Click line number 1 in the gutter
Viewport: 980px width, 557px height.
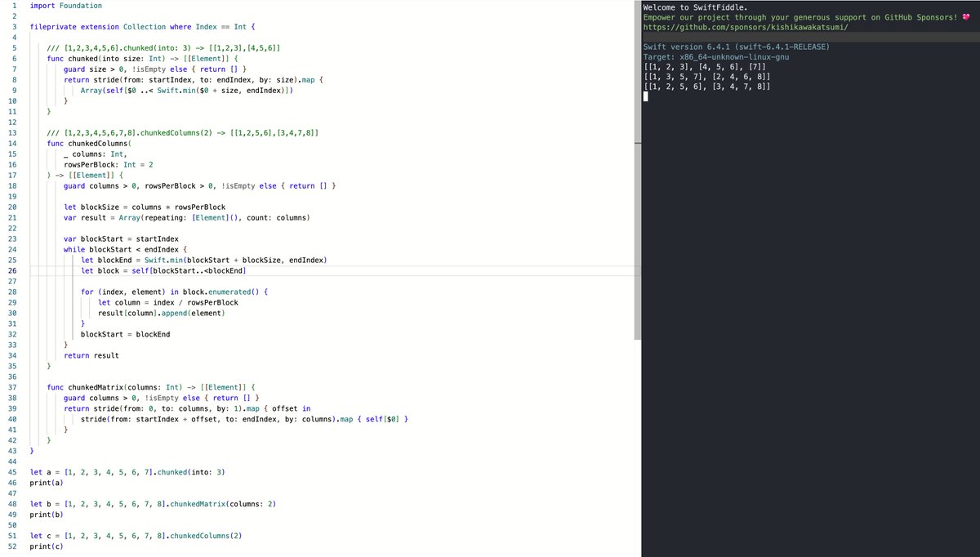13,6
